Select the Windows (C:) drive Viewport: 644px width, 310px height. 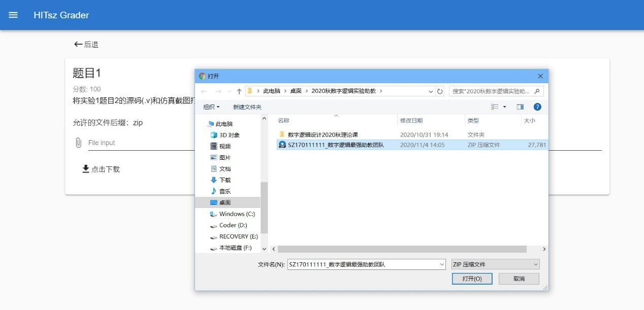(236, 214)
